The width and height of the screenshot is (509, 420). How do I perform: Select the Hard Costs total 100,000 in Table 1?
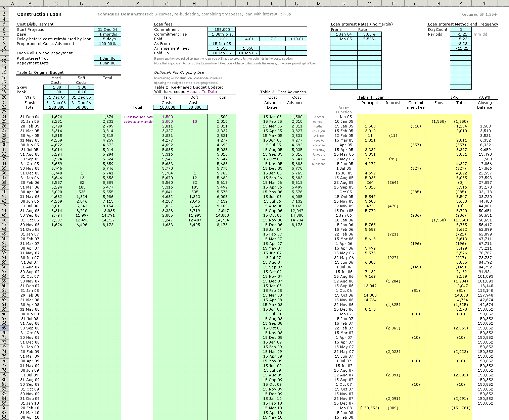pyautogui.click(x=56, y=107)
